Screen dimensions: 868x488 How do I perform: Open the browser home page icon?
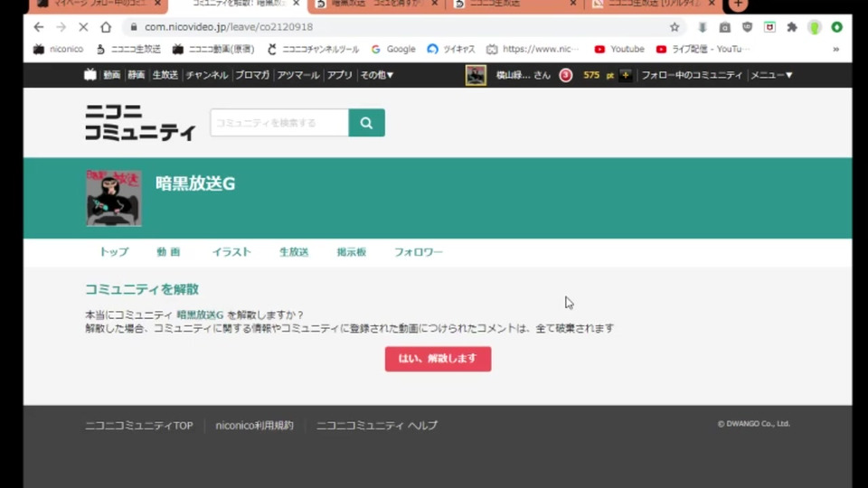point(106,26)
